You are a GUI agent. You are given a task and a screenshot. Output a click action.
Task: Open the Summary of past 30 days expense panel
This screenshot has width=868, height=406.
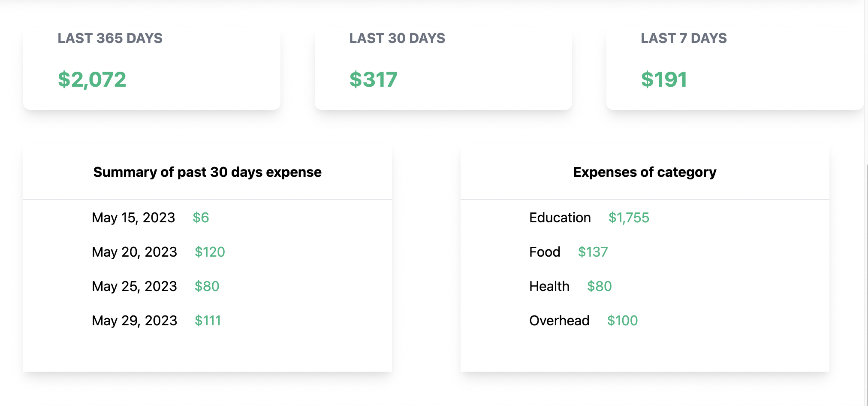click(208, 172)
